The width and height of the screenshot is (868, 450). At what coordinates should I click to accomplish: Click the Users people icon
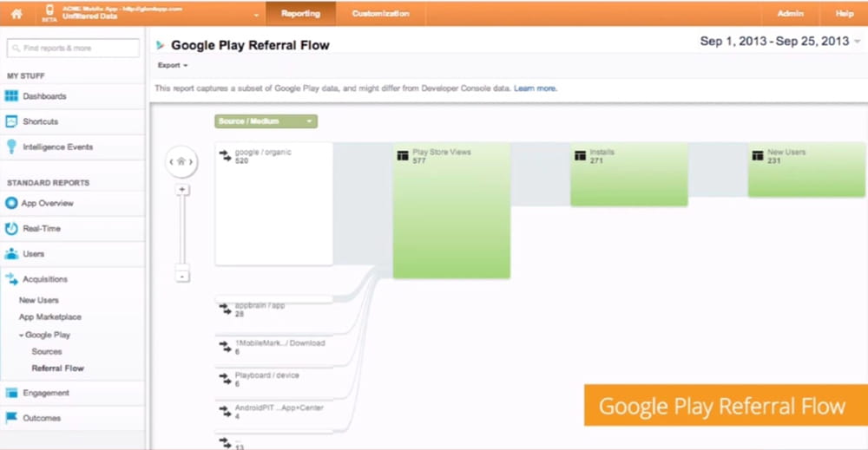pyautogui.click(x=11, y=254)
